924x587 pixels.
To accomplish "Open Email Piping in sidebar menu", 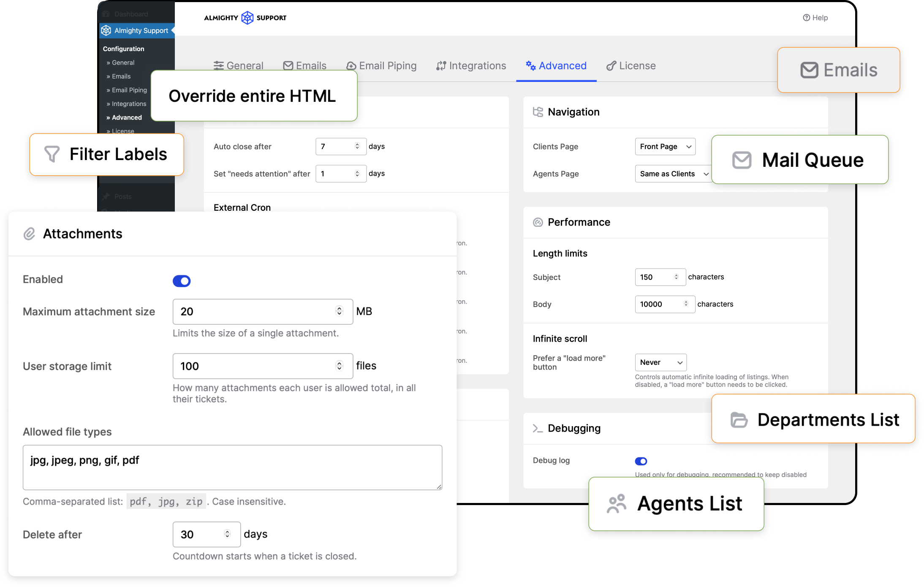I will point(127,90).
